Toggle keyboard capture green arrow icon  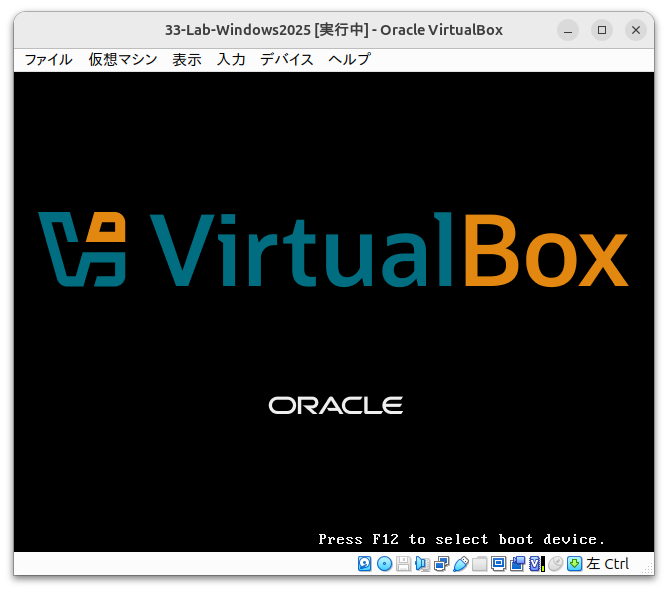pyautogui.click(x=574, y=564)
